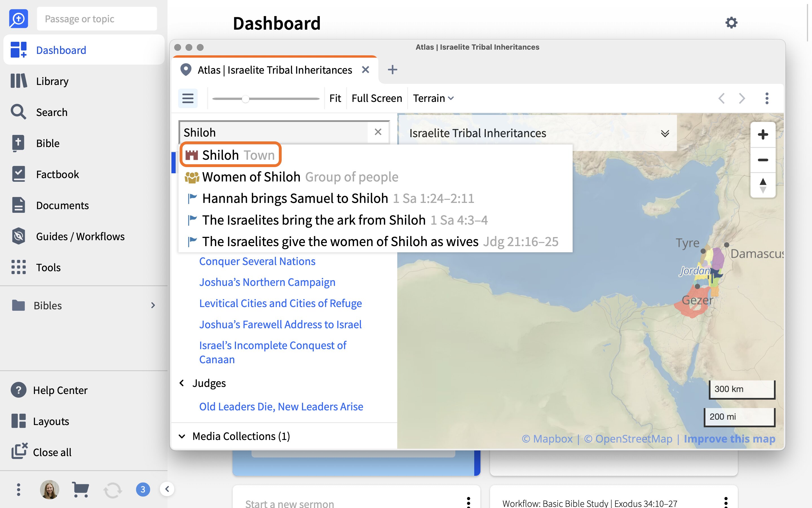Click the Full Screen button

(x=377, y=98)
